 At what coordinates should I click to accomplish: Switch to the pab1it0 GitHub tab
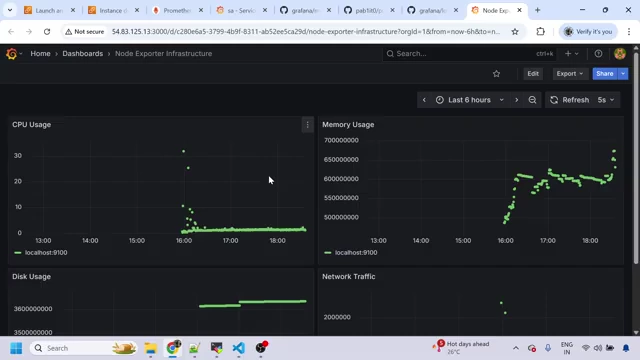point(369,11)
